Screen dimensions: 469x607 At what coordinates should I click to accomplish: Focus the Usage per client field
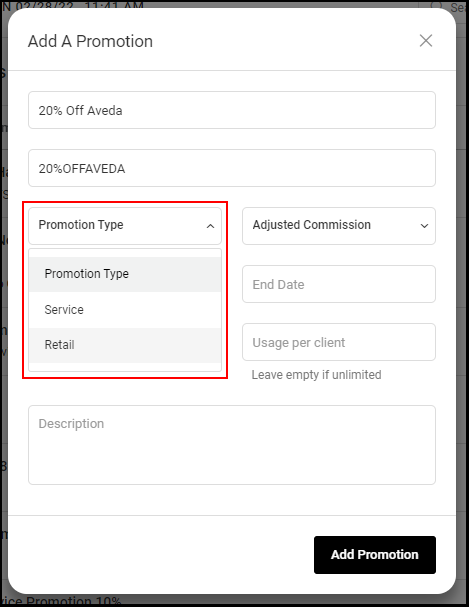[x=339, y=342]
